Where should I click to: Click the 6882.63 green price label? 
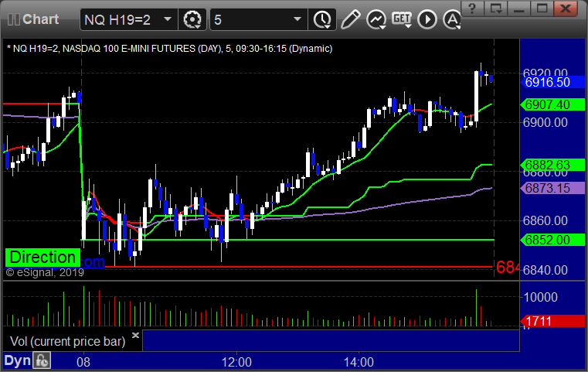click(x=552, y=165)
